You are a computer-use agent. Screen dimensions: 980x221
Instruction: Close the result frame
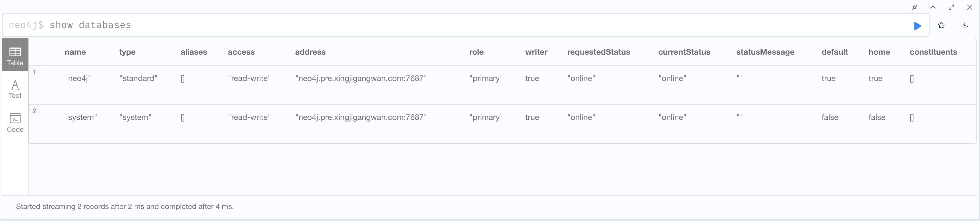(969, 7)
